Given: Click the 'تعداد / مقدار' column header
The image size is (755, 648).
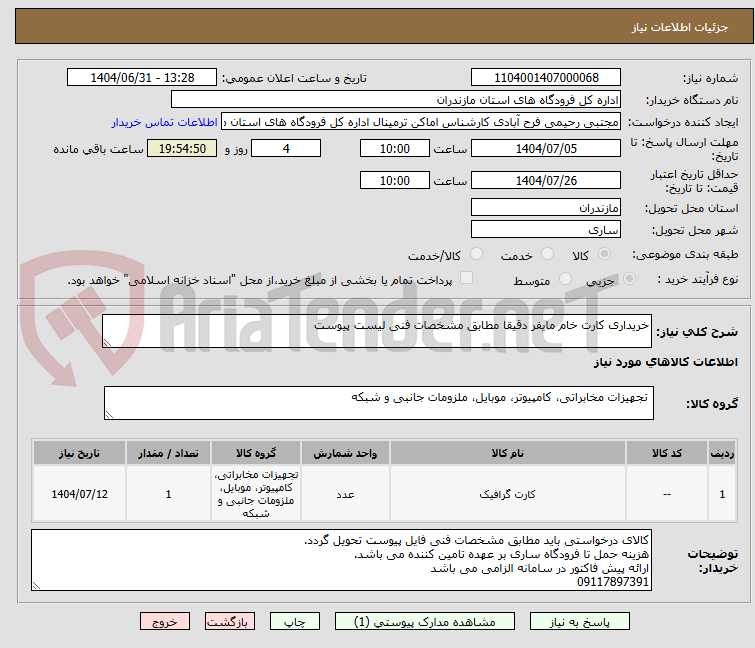Looking at the screenshot, I should click(168, 453).
